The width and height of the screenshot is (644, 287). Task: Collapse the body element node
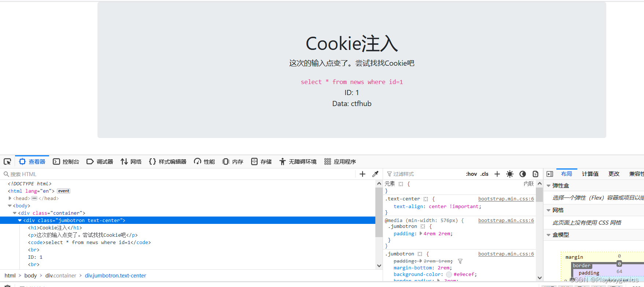[10, 206]
